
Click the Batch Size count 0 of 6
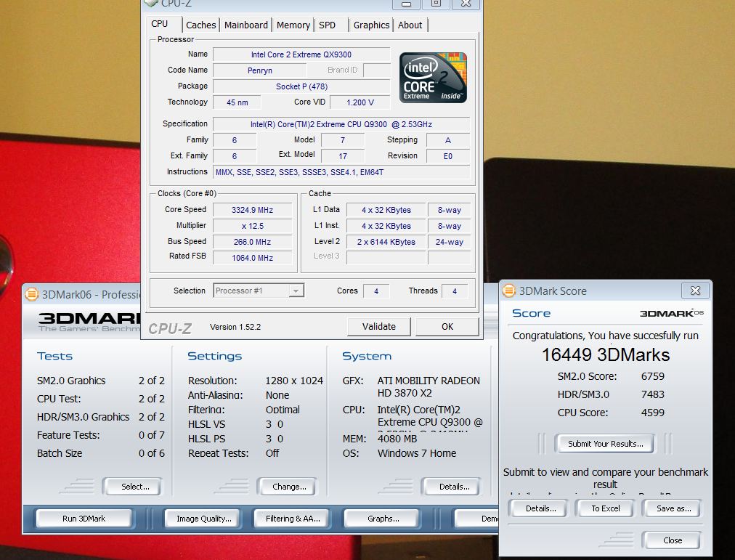click(x=151, y=453)
